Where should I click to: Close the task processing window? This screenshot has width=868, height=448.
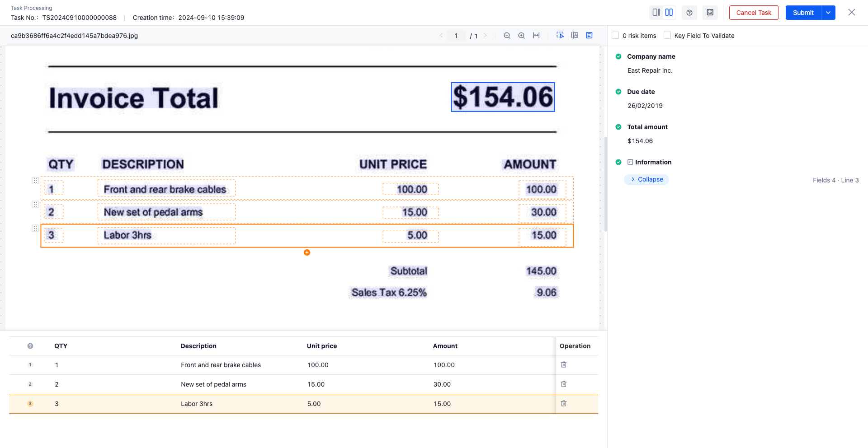pyautogui.click(x=852, y=13)
